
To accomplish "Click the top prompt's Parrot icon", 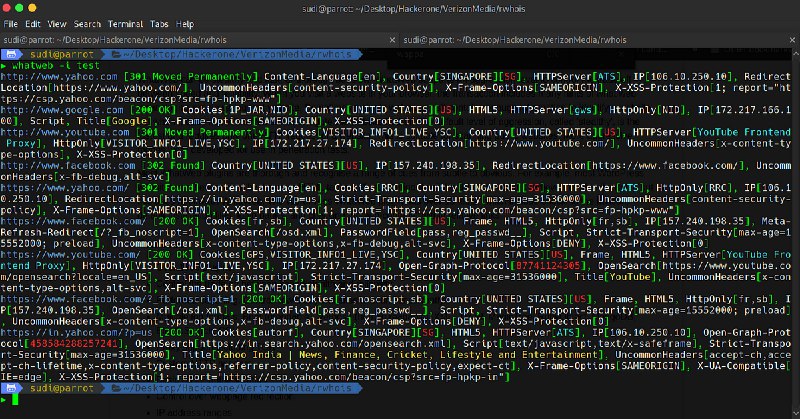I will [x=11, y=54].
